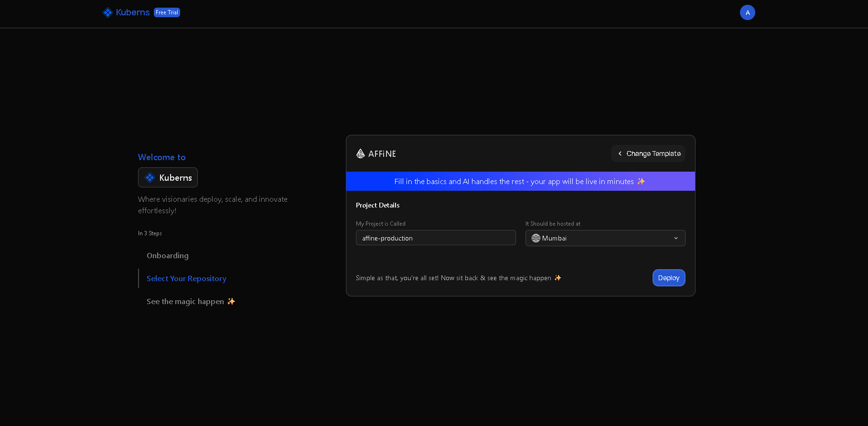Click the Kuberns badge under Welcome to

click(168, 177)
